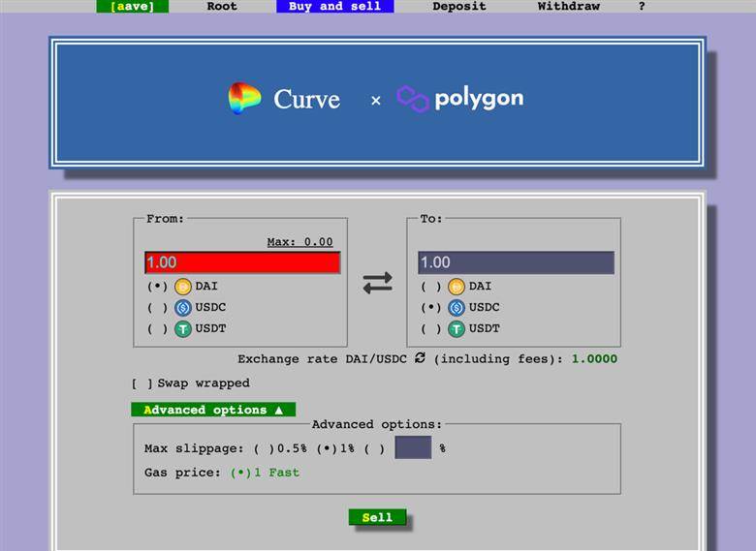756x551 pixels.
Task: Select DAI radio in From box
Action: pos(157,287)
